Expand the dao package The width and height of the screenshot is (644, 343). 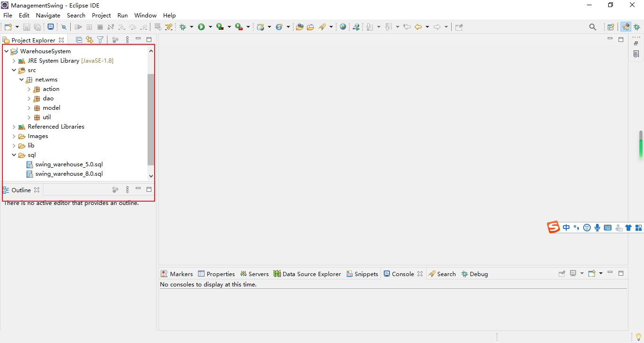tap(29, 98)
